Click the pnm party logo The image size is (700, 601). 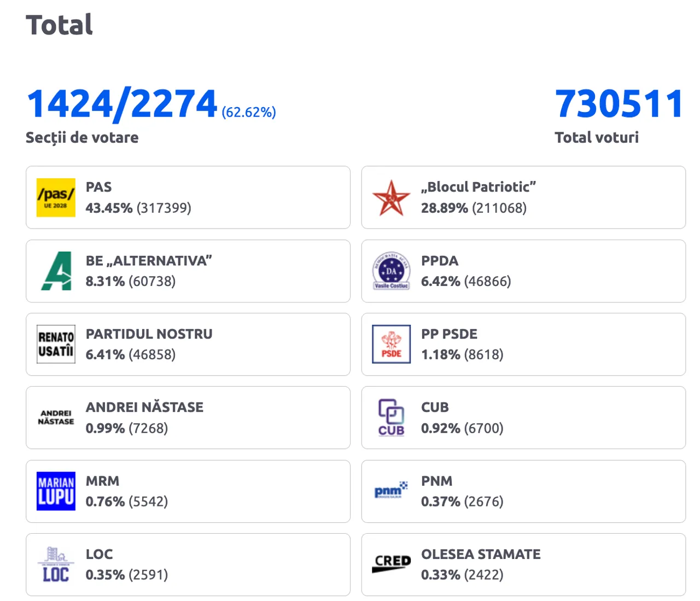(x=391, y=490)
